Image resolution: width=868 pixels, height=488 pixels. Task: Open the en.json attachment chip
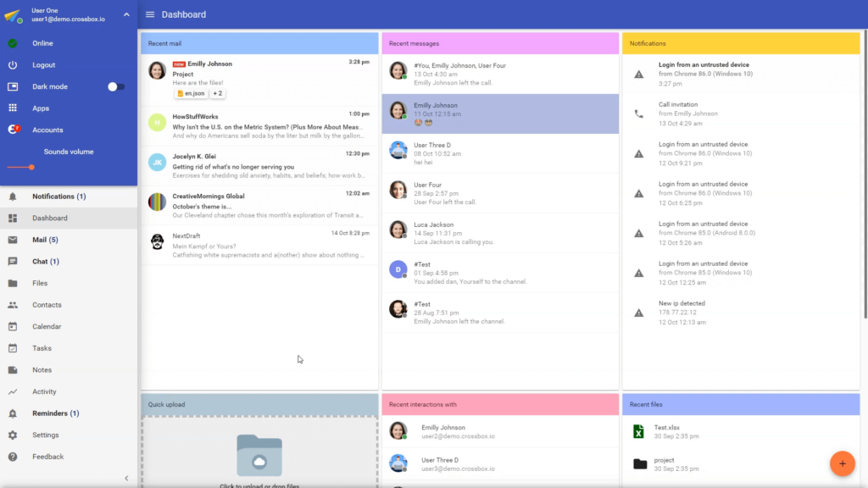190,94
